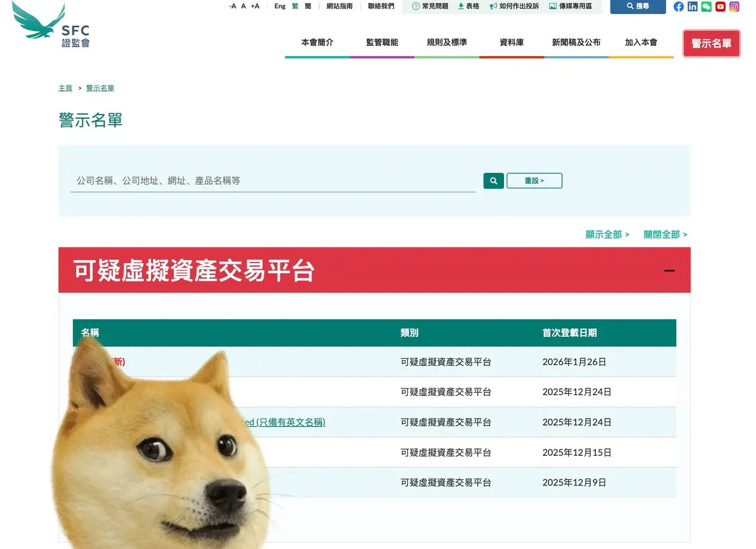Click the date 2025年12月15日
The width and height of the screenshot is (756, 549).
click(577, 453)
